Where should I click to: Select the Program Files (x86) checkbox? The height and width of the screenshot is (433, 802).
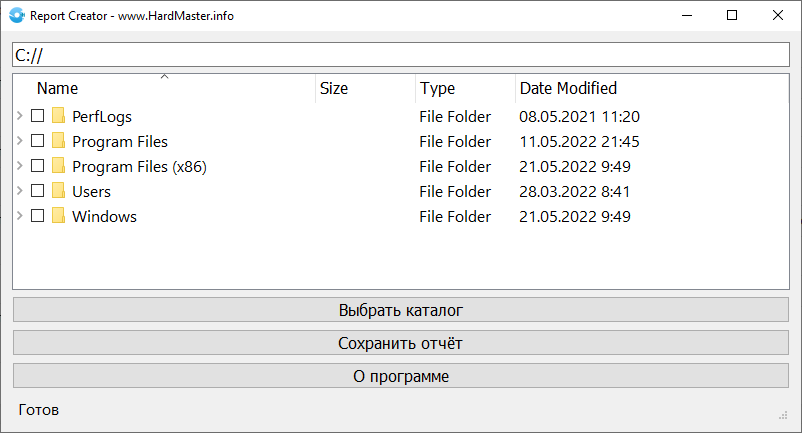click(x=37, y=166)
